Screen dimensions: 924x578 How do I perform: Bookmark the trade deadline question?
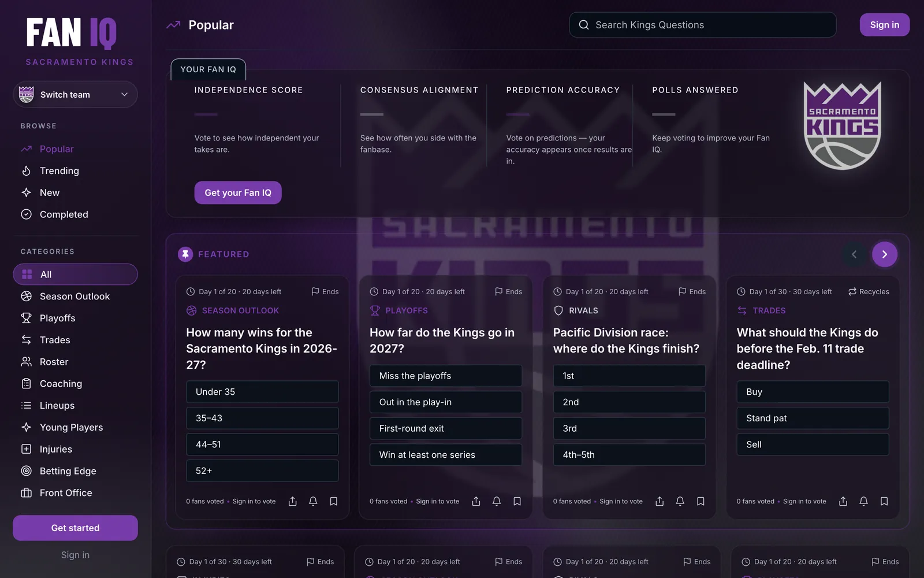point(884,501)
